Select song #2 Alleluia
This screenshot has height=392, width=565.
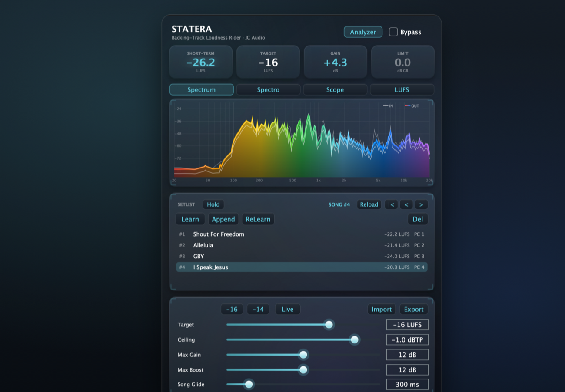click(302, 245)
